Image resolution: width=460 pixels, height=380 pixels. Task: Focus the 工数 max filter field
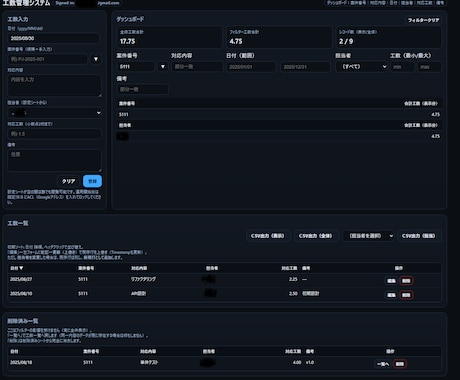click(430, 67)
